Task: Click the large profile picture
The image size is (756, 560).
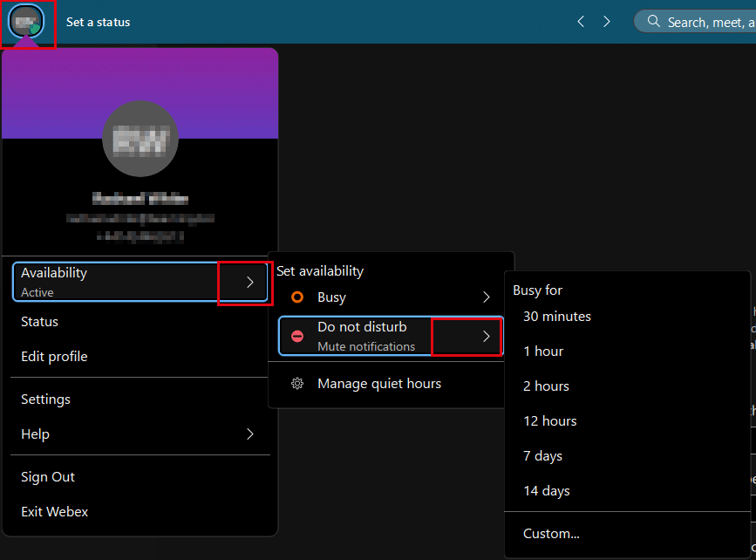Action: [140, 139]
